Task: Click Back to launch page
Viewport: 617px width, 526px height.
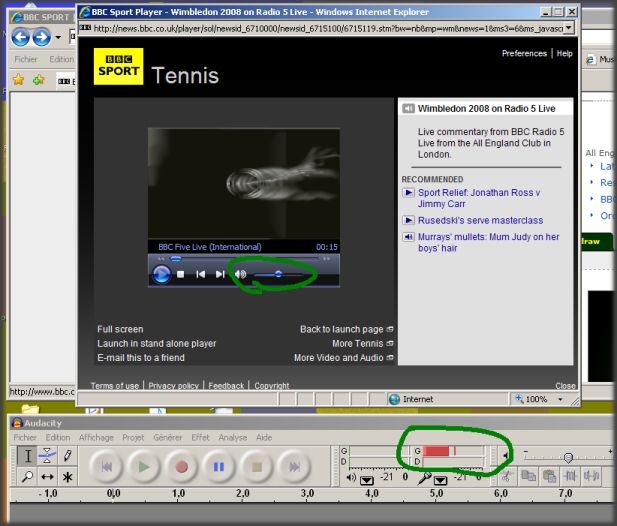Action: (342, 329)
